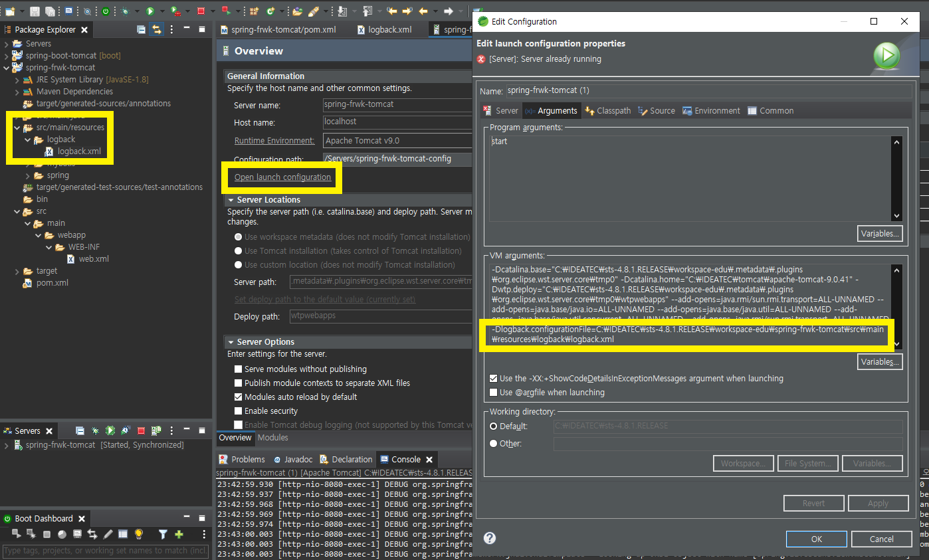Click the OK button
Image resolution: width=929 pixels, height=560 pixels.
pos(817,539)
